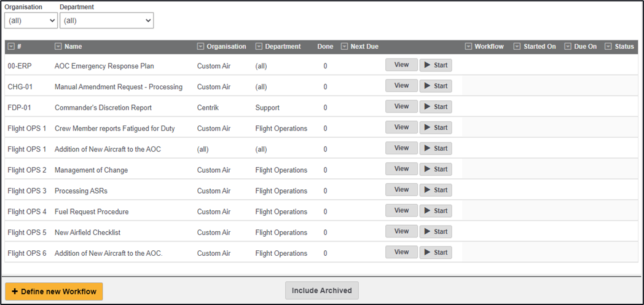Viewport: 644px width, 305px height.
Task: Open the Department column filter icon
Action: tap(259, 47)
